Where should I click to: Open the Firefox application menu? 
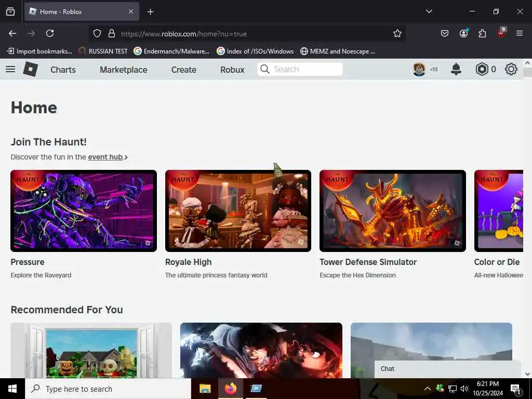pos(520,33)
